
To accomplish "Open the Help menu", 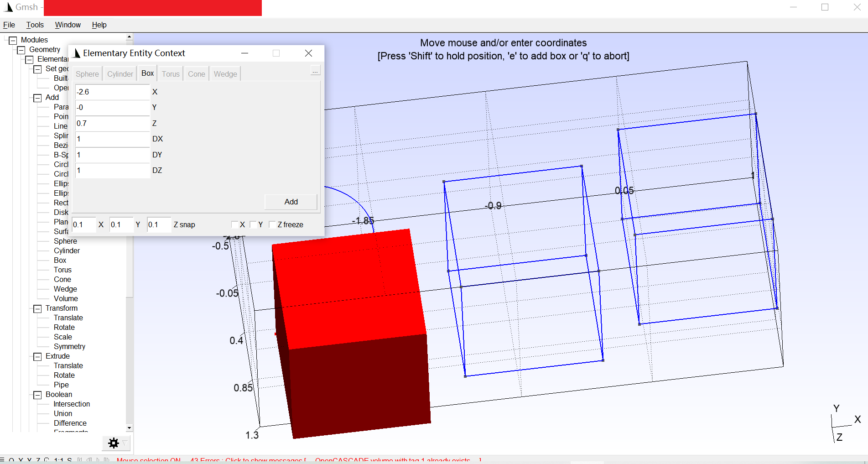I will point(99,25).
